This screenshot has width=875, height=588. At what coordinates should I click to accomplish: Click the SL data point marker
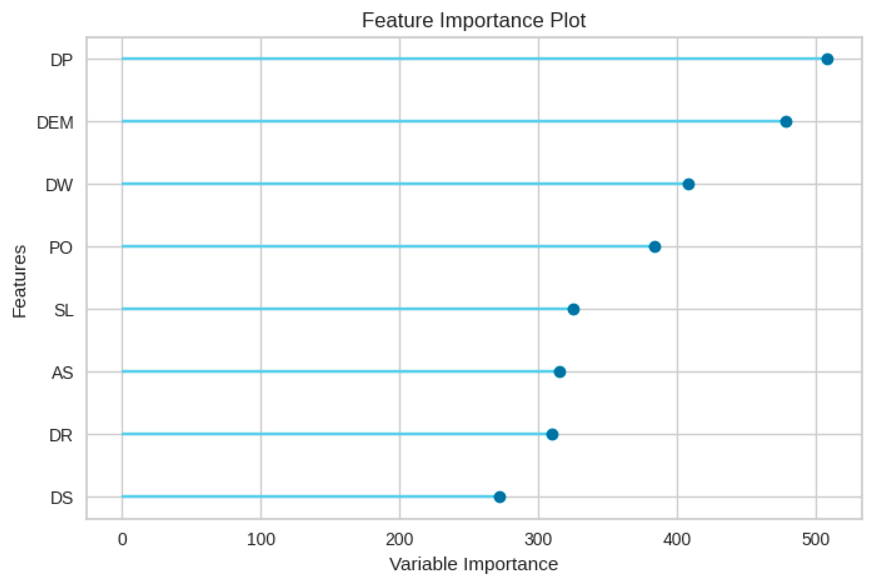(573, 309)
